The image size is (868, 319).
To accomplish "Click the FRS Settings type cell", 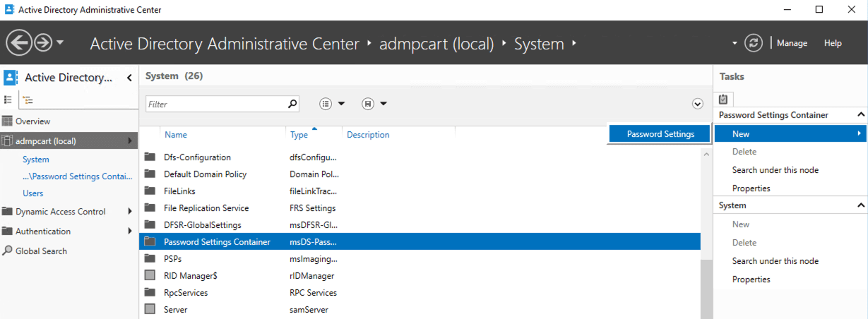I will point(313,208).
